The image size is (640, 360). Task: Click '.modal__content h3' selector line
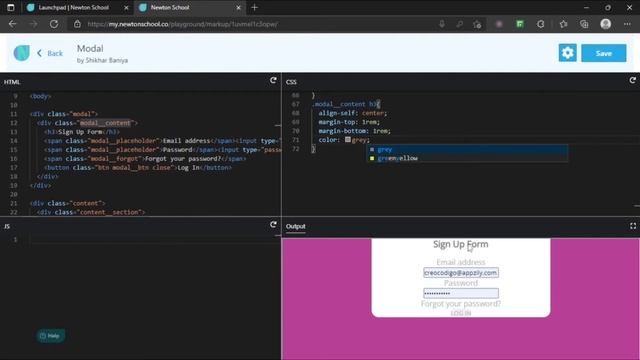pos(346,104)
